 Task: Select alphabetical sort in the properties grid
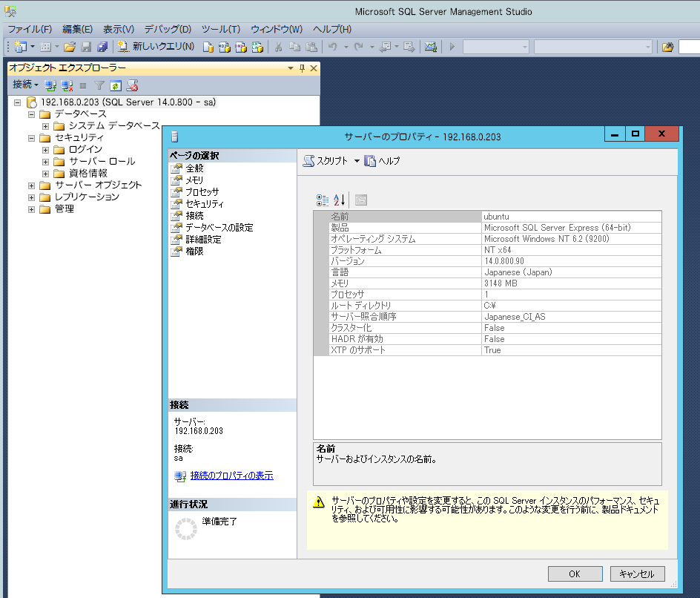(340, 200)
